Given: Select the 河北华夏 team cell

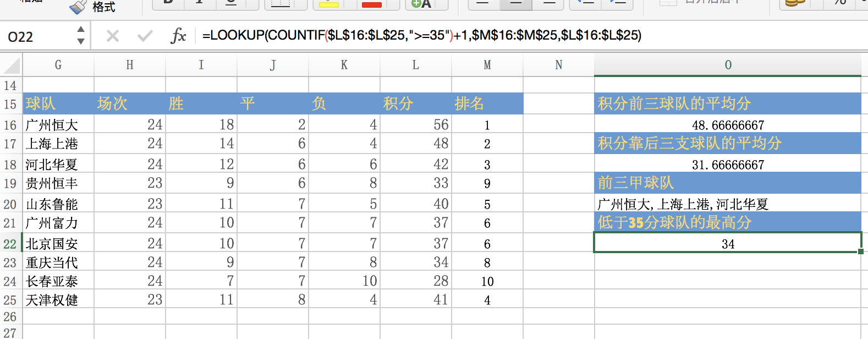Looking at the screenshot, I should click(x=58, y=164).
